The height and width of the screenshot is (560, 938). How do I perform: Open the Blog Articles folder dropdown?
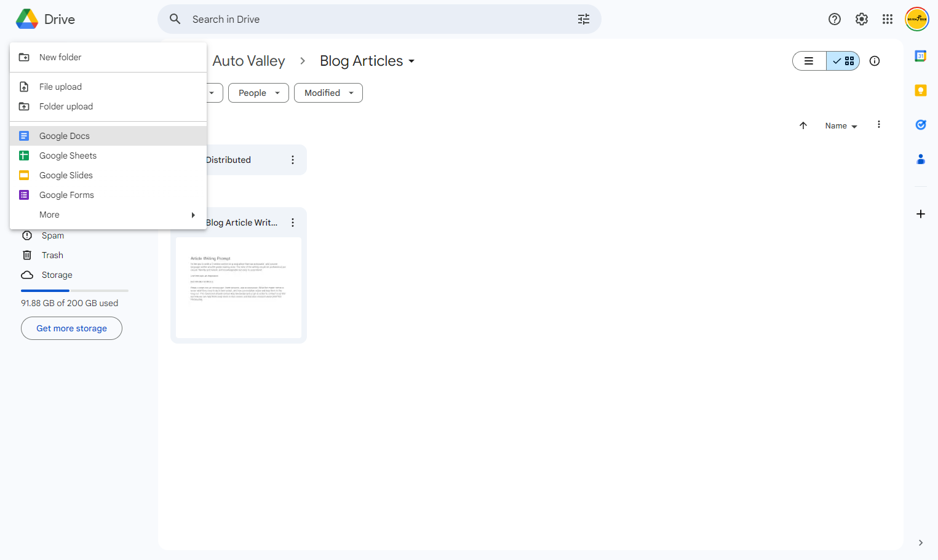coord(367,61)
